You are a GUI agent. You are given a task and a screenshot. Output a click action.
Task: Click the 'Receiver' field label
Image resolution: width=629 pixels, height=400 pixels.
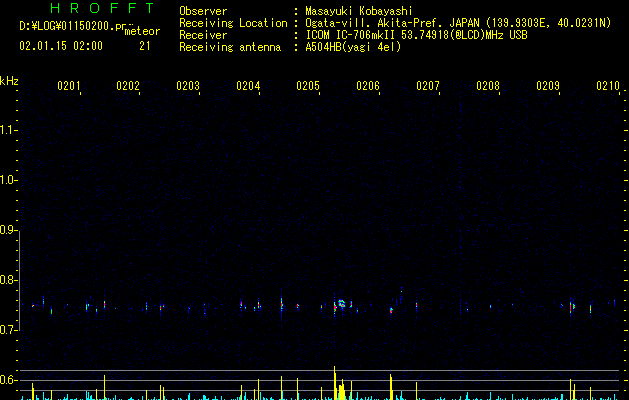(x=203, y=35)
